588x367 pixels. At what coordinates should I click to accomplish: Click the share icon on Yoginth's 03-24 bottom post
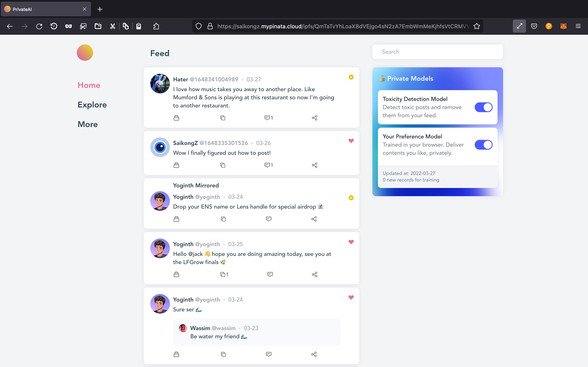tap(314, 354)
